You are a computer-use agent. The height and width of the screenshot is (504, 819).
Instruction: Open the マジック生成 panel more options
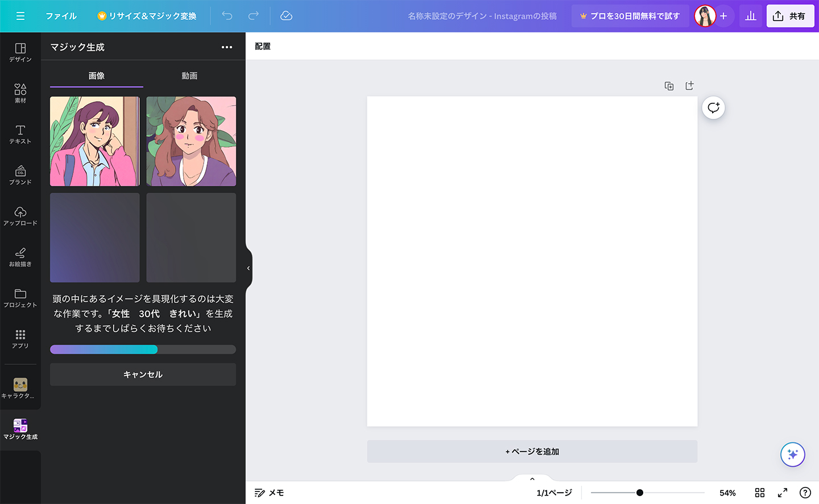coord(227,47)
